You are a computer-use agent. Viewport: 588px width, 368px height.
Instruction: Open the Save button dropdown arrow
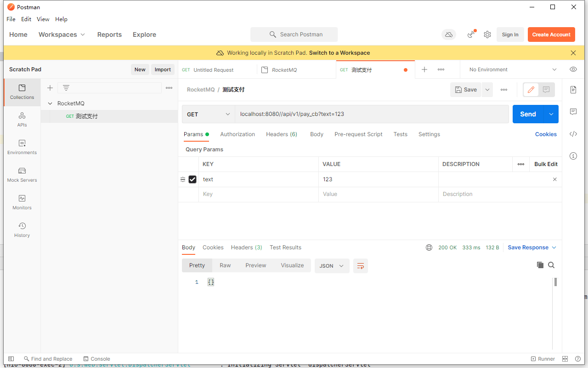point(487,90)
